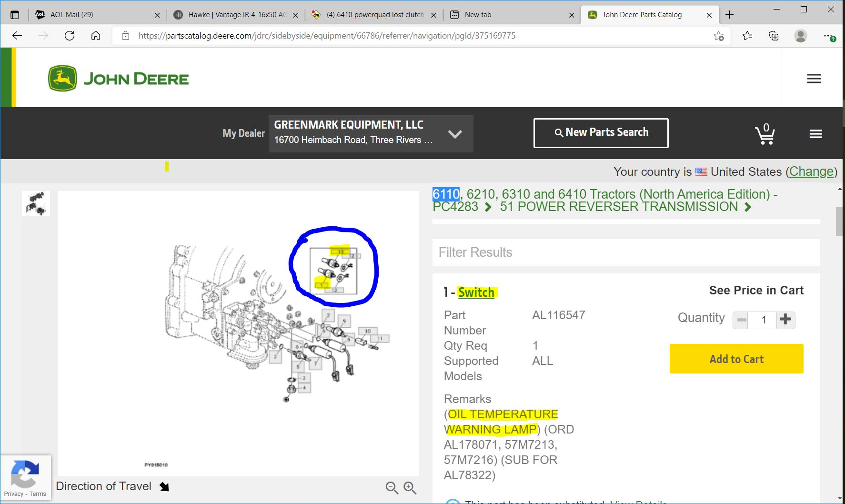Close the 6410 powerquad tab

[x=433, y=15]
